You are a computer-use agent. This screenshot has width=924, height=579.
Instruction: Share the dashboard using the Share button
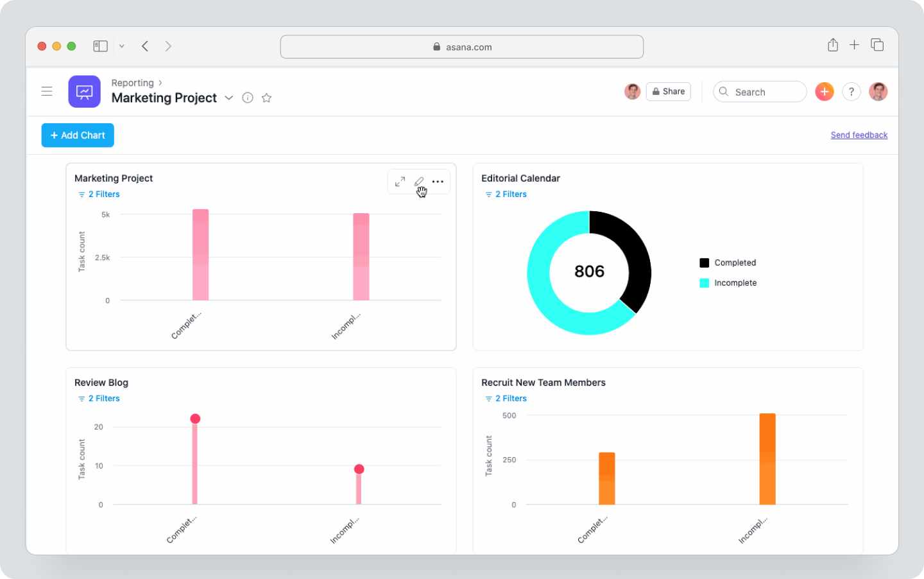pos(668,91)
